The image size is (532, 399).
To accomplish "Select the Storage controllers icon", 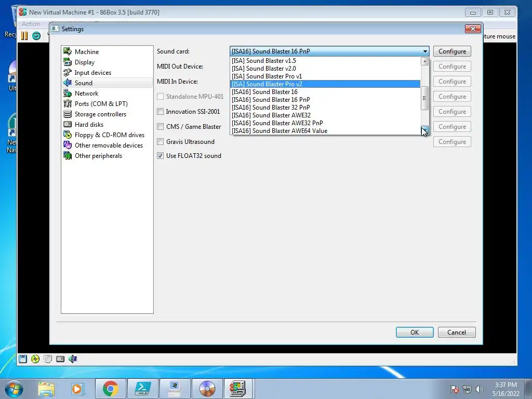I will pyautogui.click(x=68, y=114).
